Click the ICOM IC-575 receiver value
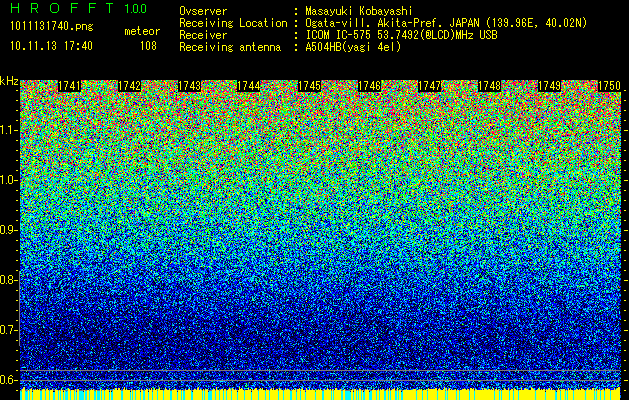 (401, 35)
